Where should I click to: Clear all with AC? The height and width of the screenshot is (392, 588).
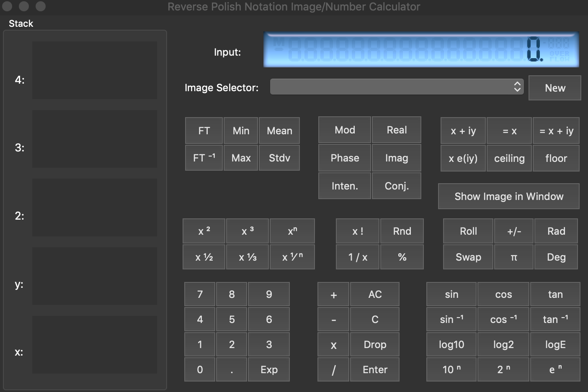[x=375, y=294]
